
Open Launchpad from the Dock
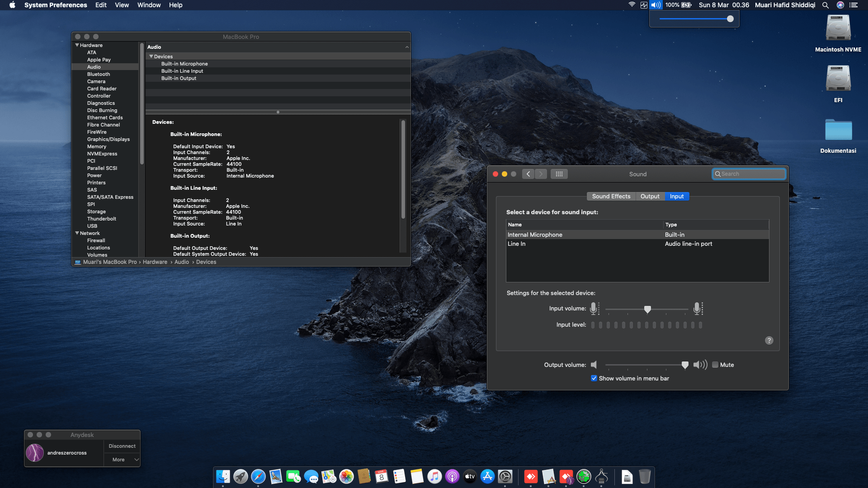click(241, 477)
